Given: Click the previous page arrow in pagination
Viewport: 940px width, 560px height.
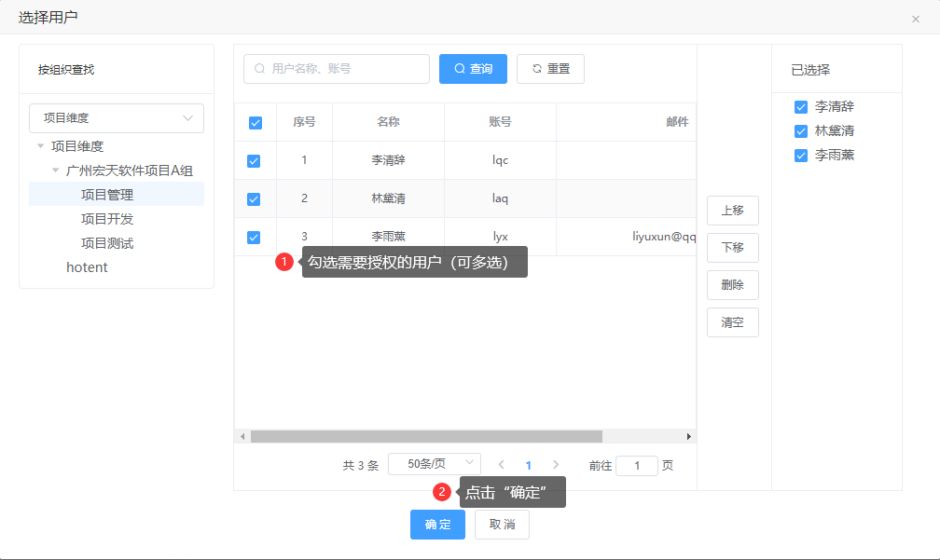Looking at the screenshot, I should pyautogui.click(x=502, y=464).
